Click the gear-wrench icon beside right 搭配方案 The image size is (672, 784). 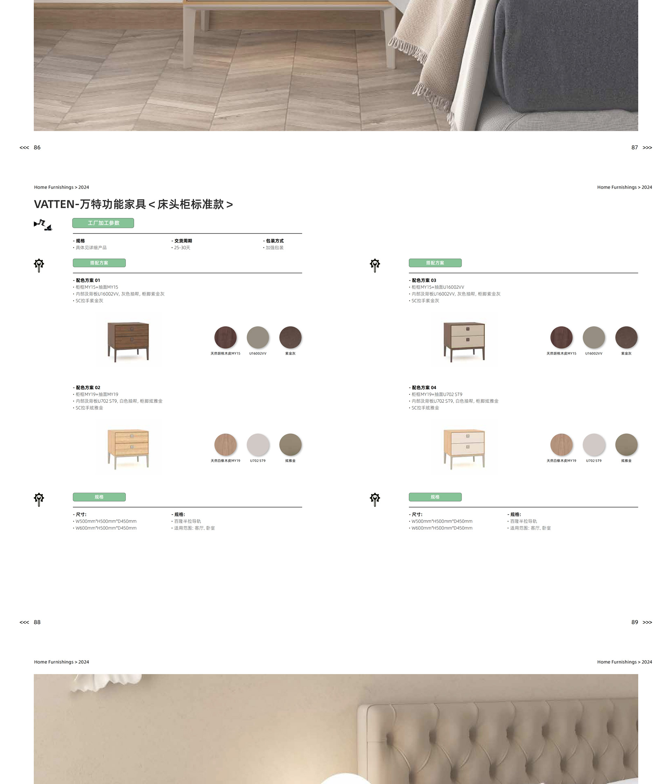(375, 265)
